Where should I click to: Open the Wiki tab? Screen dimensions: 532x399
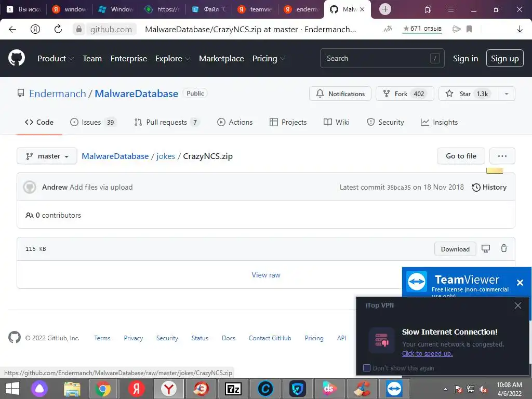click(337, 122)
